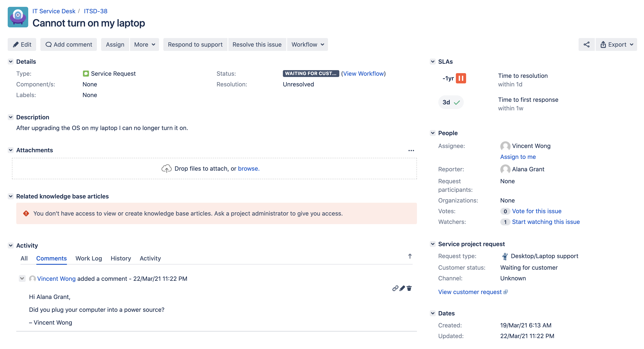The height and width of the screenshot is (349, 644).
Task: Click the paused SLA orange icon
Action: (461, 78)
